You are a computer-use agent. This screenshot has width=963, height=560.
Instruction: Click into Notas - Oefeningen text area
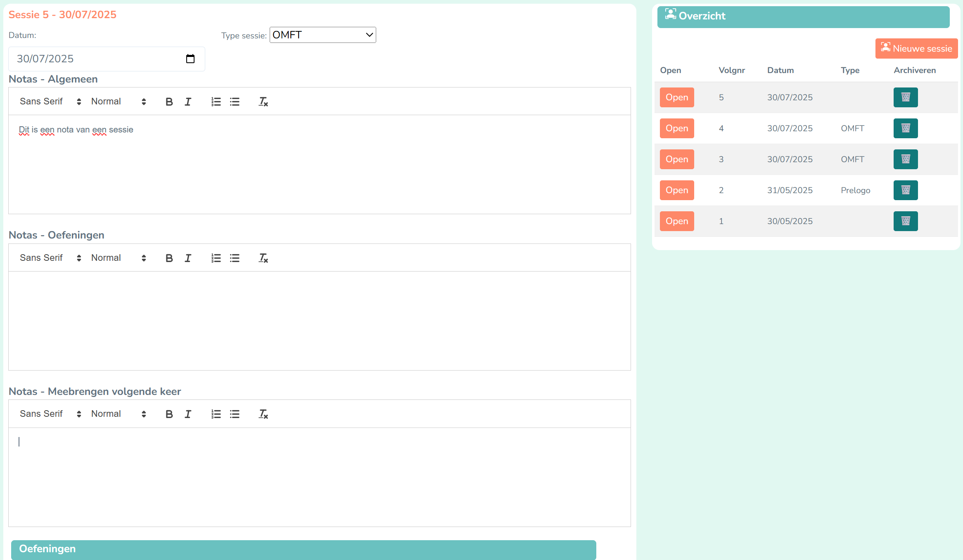tap(319, 320)
